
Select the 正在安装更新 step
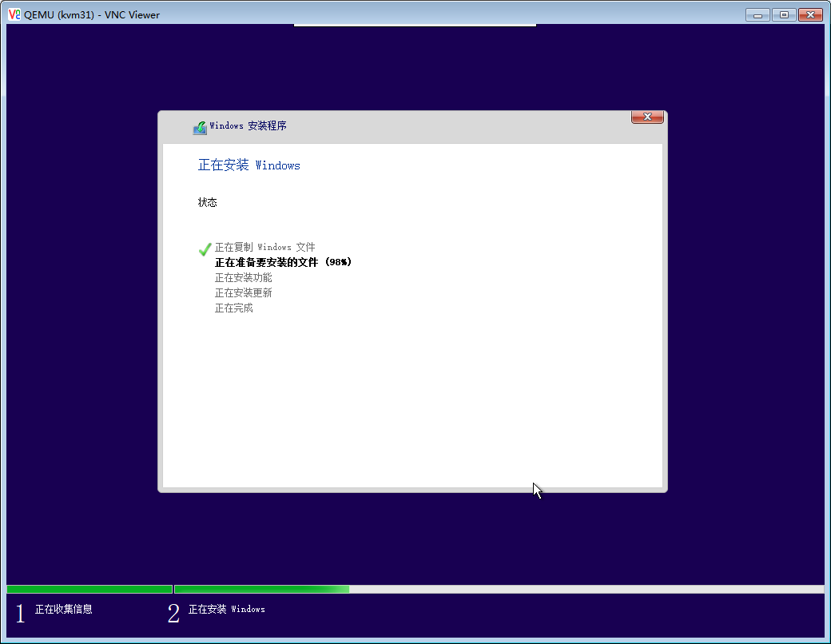pyautogui.click(x=243, y=293)
